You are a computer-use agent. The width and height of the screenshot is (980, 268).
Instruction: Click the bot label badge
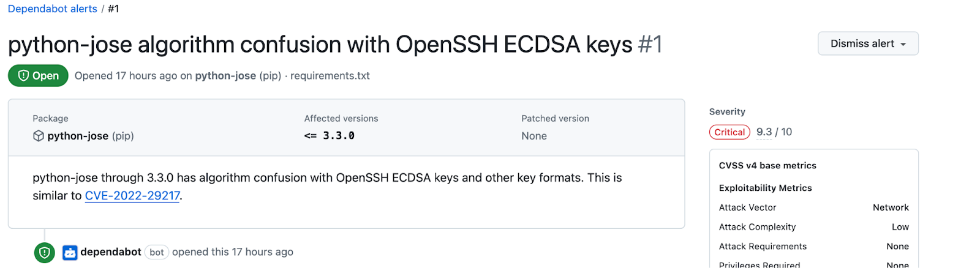coord(157,252)
